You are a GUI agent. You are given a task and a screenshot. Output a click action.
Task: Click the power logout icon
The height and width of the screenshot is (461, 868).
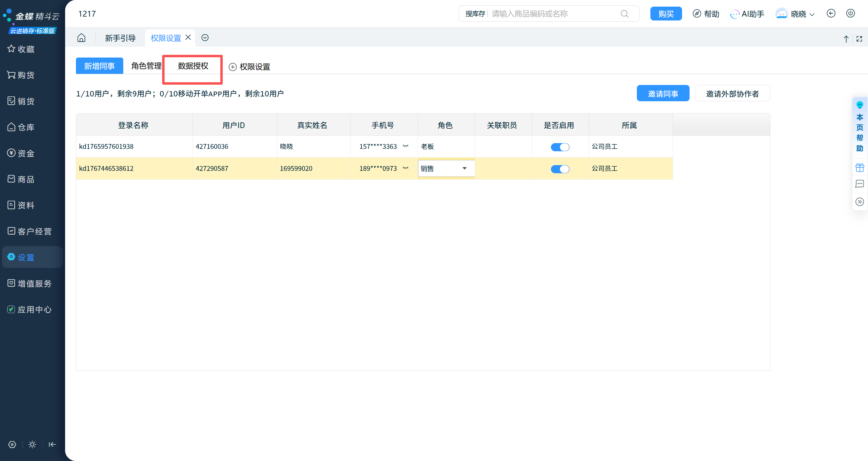pyautogui.click(x=851, y=14)
